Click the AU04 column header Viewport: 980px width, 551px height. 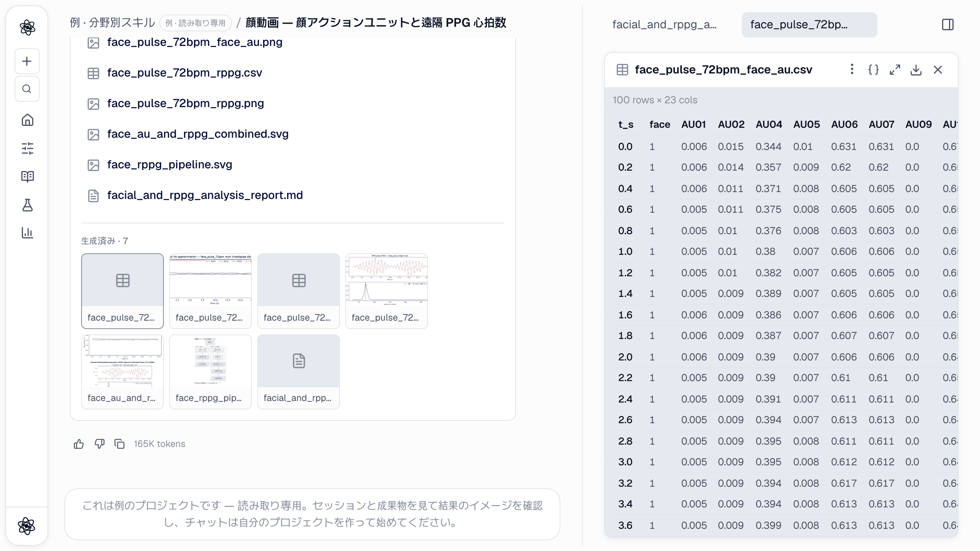tap(769, 124)
